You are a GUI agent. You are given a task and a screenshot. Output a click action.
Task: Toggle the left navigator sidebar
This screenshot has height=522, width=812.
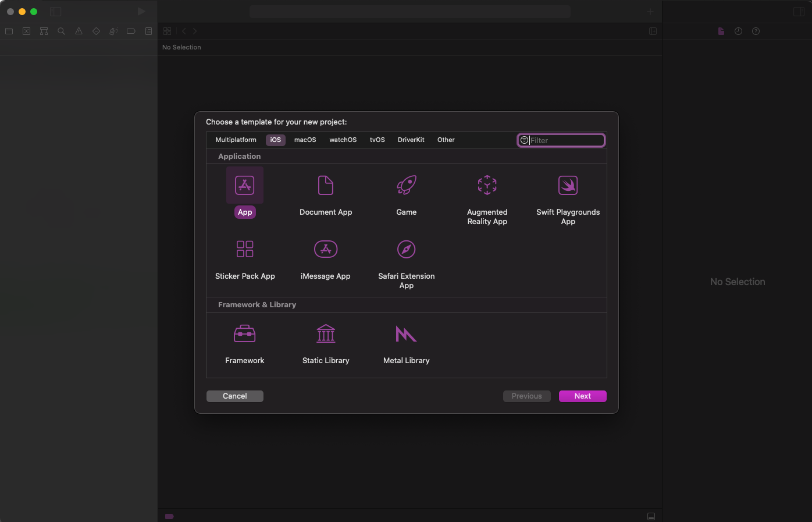coord(56,12)
